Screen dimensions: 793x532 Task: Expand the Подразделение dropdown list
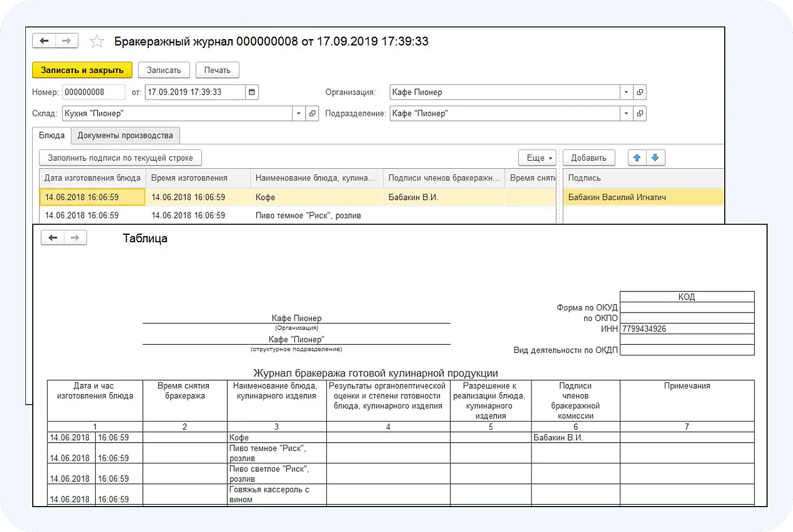click(626, 114)
